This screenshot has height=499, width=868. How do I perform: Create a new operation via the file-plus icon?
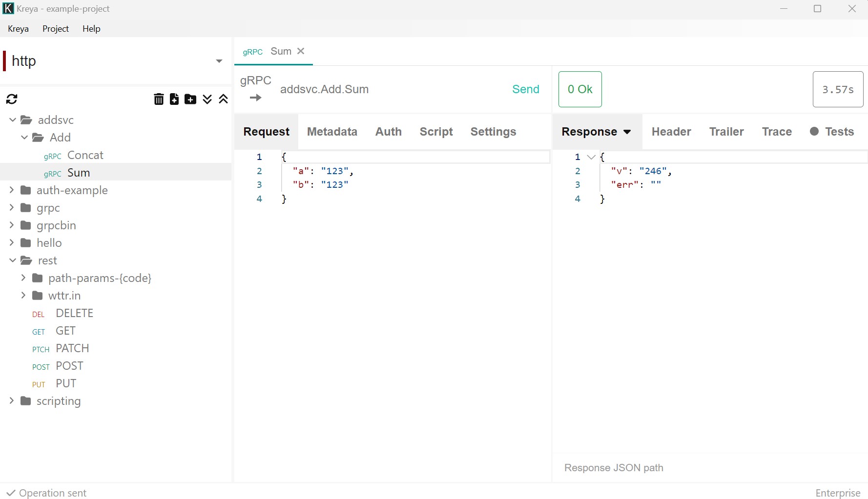pyautogui.click(x=174, y=99)
